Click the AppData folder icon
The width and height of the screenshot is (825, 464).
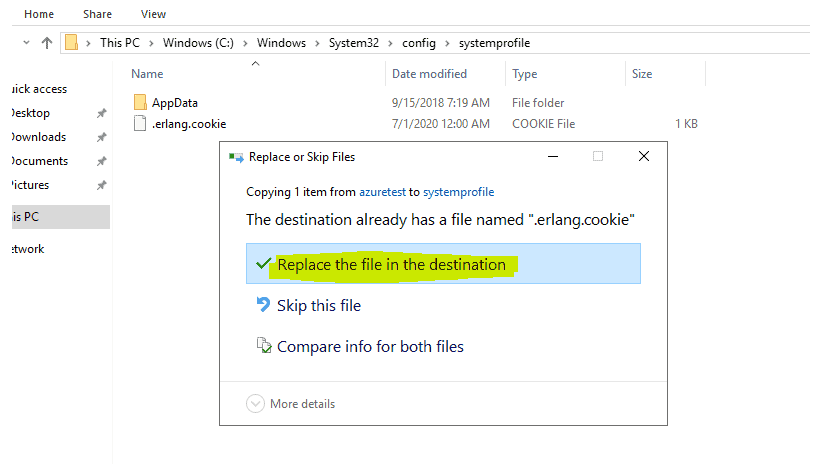click(x=140, y=102)
